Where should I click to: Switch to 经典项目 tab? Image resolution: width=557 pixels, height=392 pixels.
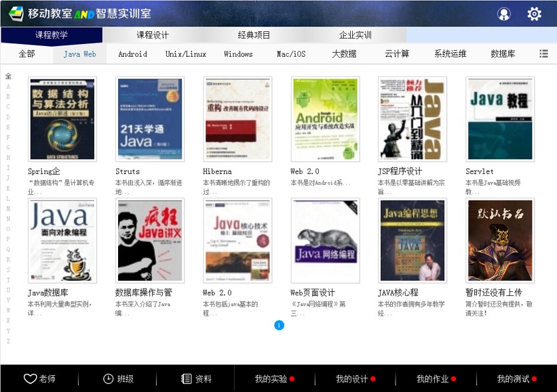click(254, 35)
